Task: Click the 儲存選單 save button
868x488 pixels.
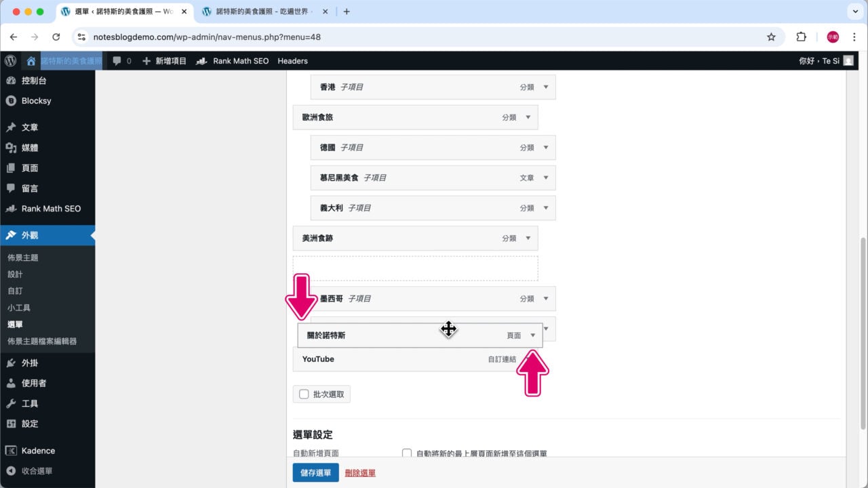Action: coord(315,472)
